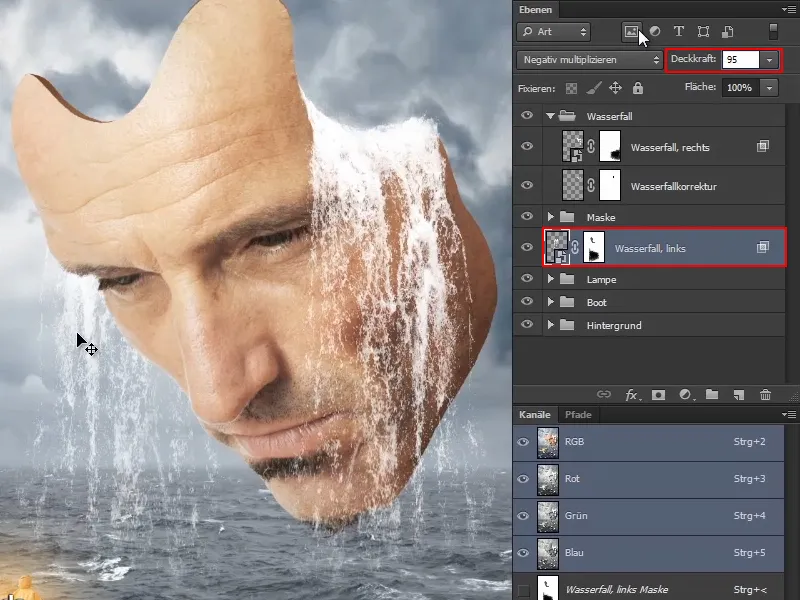Screen dimensions: 800x600
Task: Toggle the layer filtering on/off switch
Action: pyautogui.click(x=773, y=31)
